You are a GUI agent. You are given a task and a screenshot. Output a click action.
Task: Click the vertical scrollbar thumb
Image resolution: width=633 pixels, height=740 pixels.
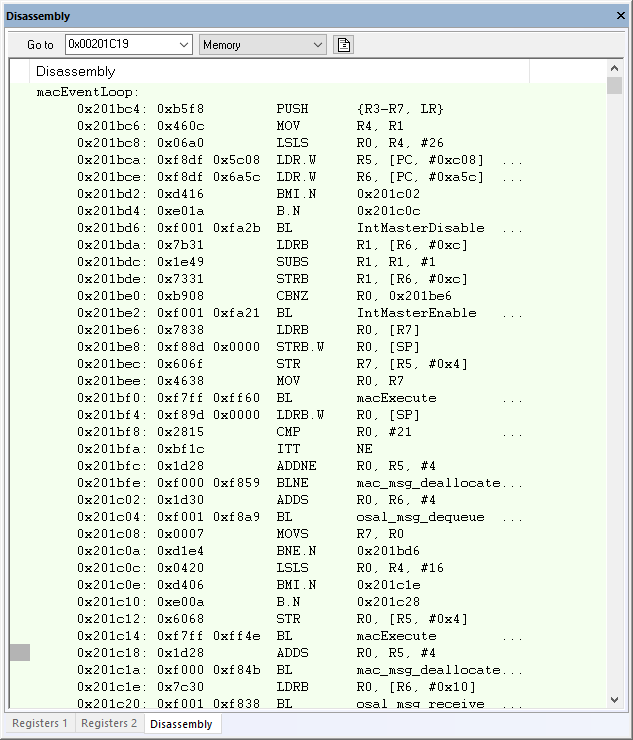(x=614, y=86)
